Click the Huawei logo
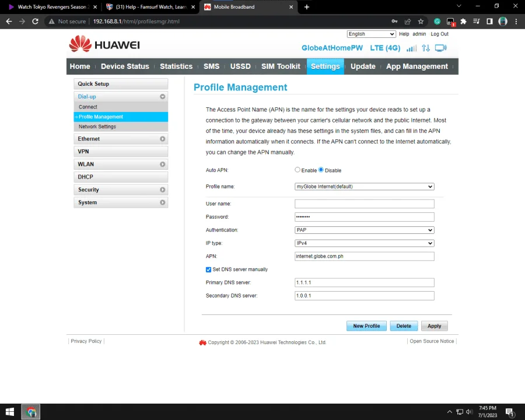The height and width of the screenshot is (420, 525). click(104, 44)
